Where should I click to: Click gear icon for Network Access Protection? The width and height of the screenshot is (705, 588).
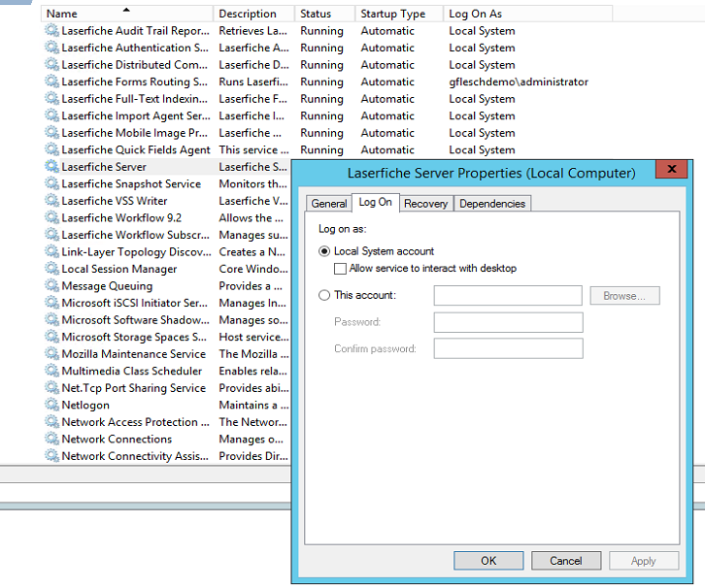click(51, 422)
